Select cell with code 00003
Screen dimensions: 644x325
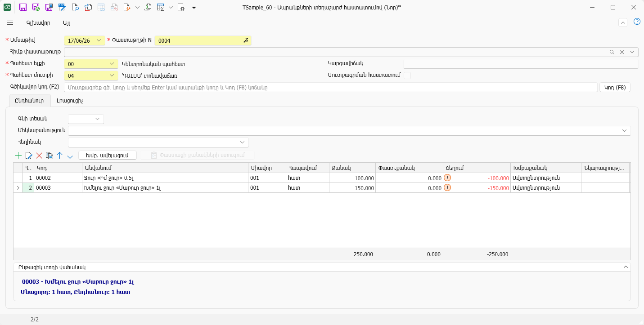(x=58, y=188)
